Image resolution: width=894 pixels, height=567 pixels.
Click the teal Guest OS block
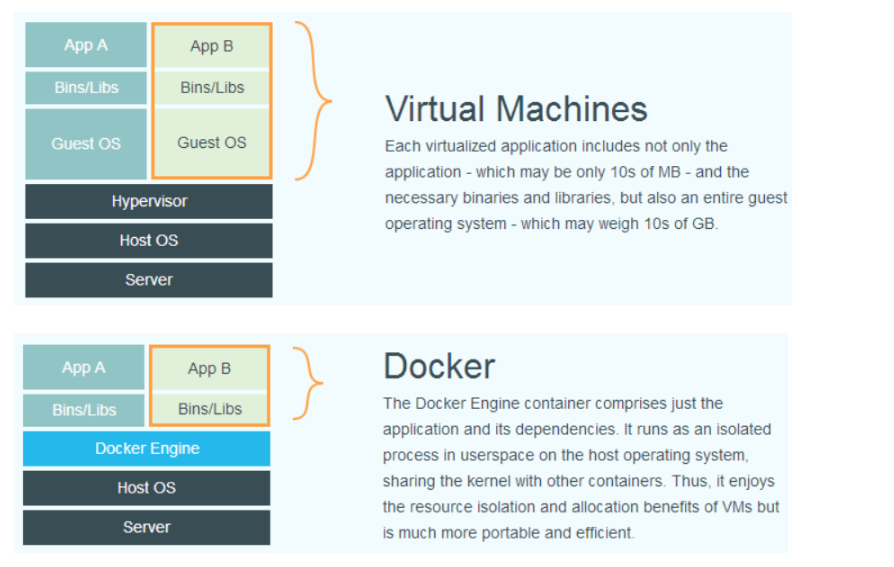[x=86, y=144]
